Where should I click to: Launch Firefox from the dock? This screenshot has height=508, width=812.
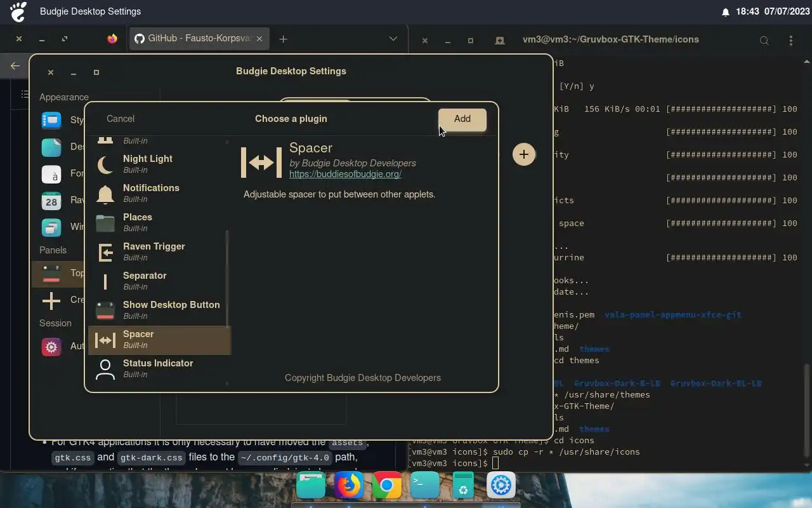pos(348,486)
